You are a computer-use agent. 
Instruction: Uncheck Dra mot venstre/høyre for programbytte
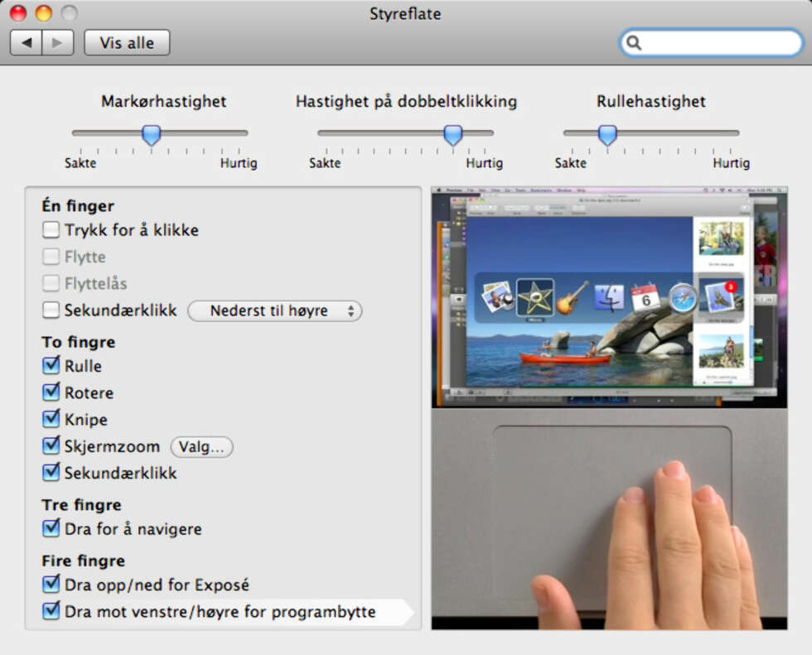pyautogui.click(x=51, y=611)
